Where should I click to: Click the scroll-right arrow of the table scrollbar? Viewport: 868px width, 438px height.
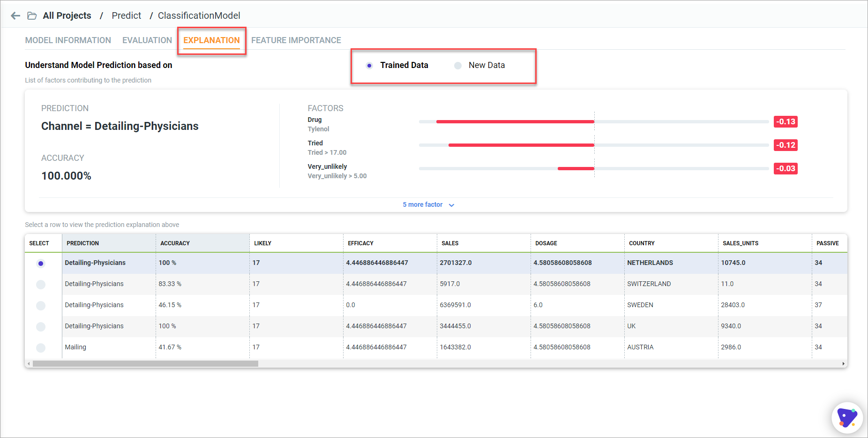(x=843, y=363)
